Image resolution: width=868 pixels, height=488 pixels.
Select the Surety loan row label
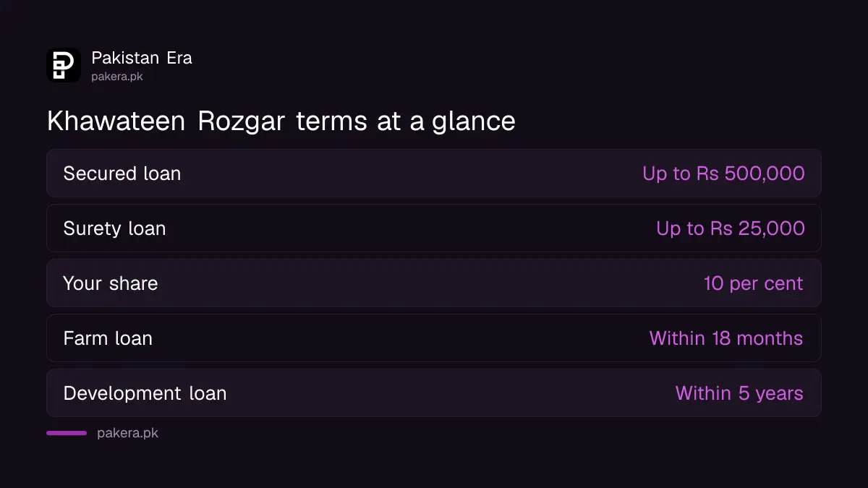114,228
